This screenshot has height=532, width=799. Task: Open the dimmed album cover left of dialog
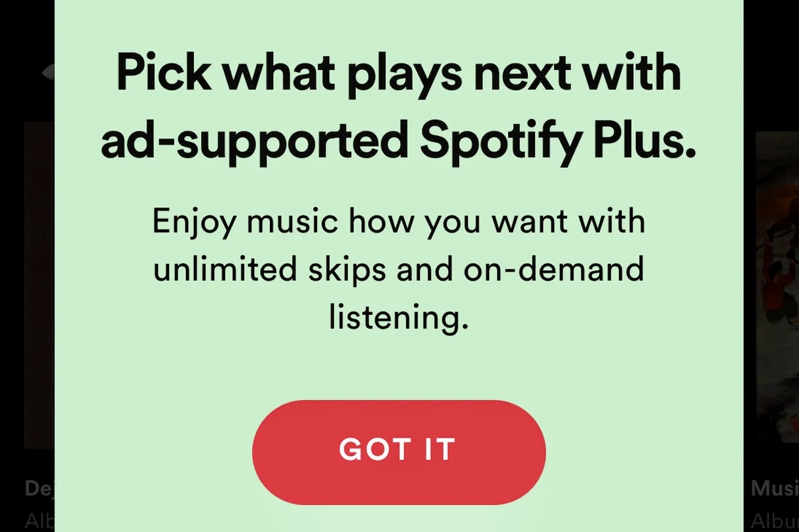click(x=39, y=285)
